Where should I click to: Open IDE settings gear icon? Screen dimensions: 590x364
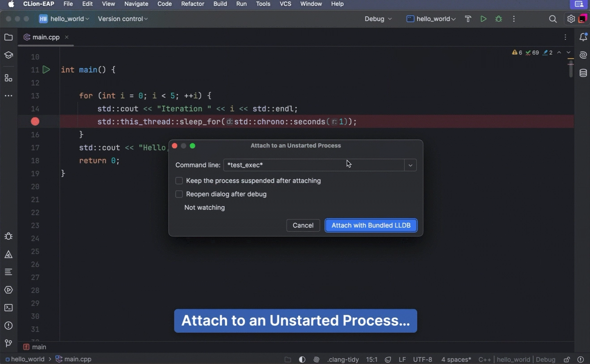coord(571,19)
